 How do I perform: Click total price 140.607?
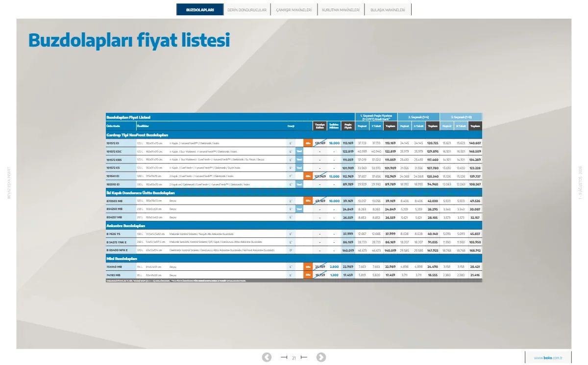[x=475, y=143]
